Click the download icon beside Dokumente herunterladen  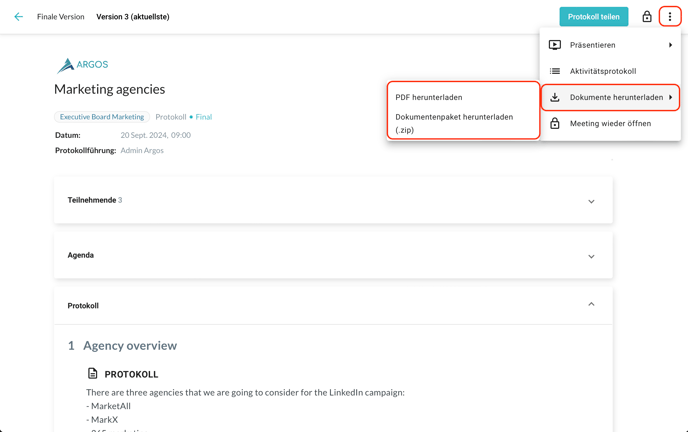click(555, 97)
